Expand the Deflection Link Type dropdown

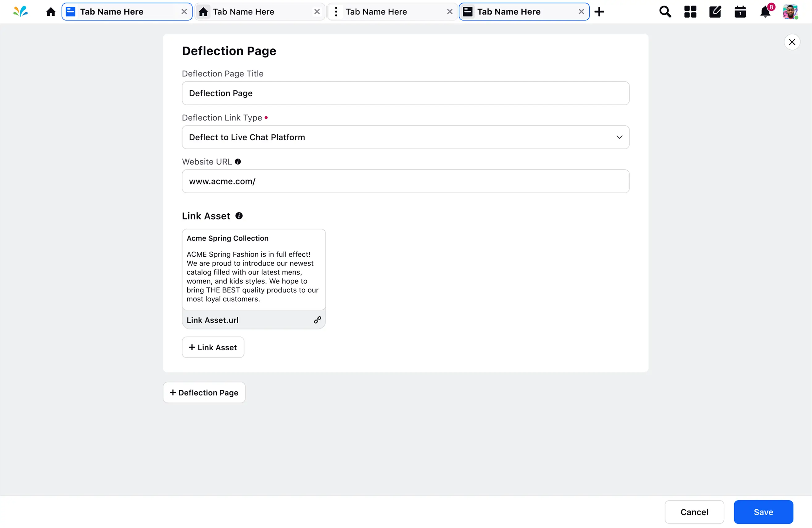click(405, 137)
